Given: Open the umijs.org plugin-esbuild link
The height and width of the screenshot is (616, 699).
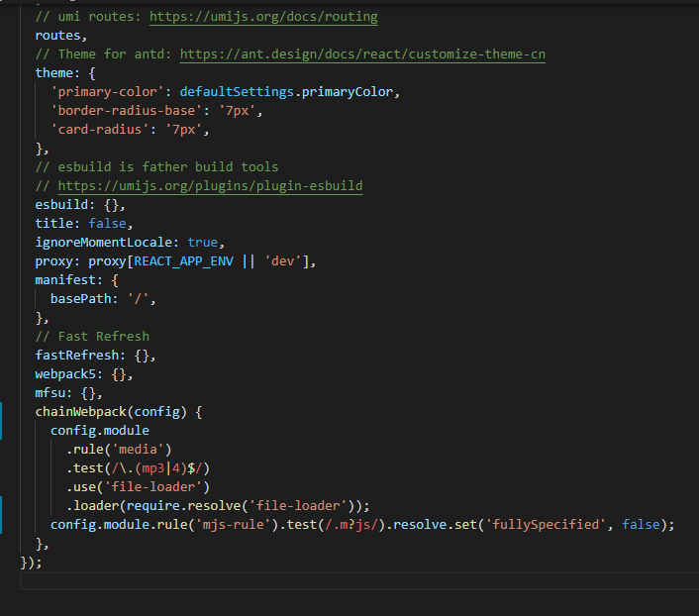Looking at the screenshot, I should 210,185.
